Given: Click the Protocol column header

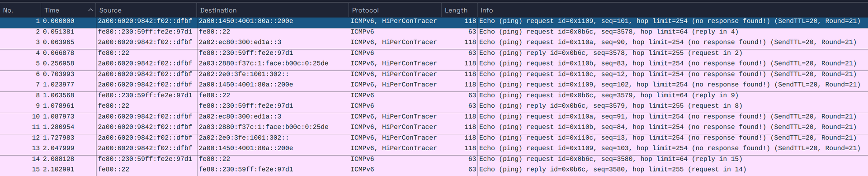Looking at the screenshot, I should tap(395, 10).
